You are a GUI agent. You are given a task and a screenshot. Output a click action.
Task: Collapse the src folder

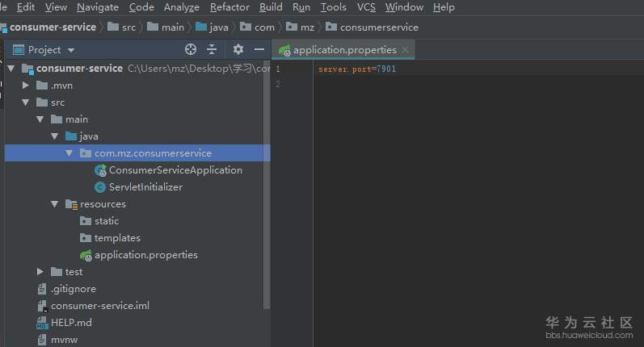(x=26, y=102)
